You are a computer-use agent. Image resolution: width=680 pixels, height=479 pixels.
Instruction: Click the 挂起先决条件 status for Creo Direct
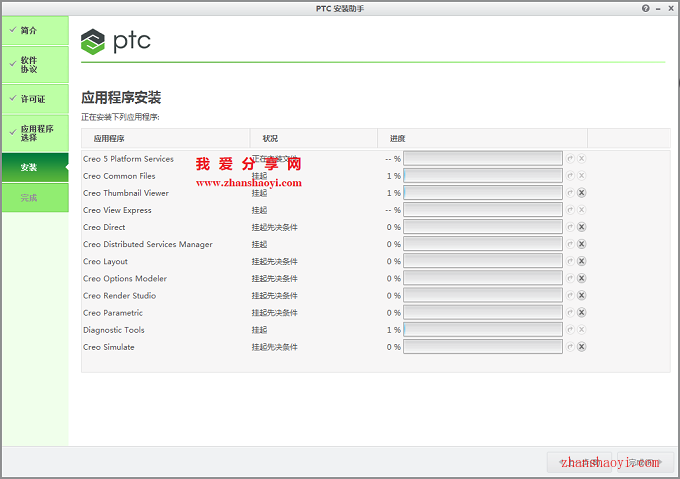275,227
